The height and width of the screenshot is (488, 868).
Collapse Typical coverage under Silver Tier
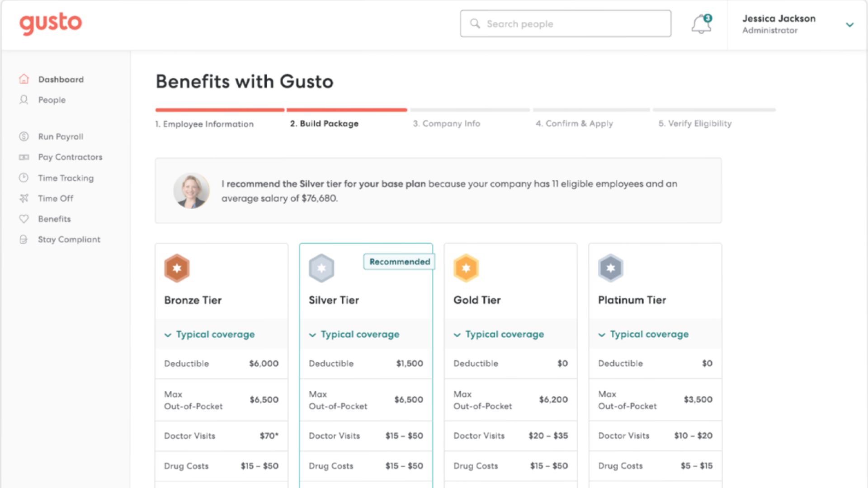(x=354, y=334)
